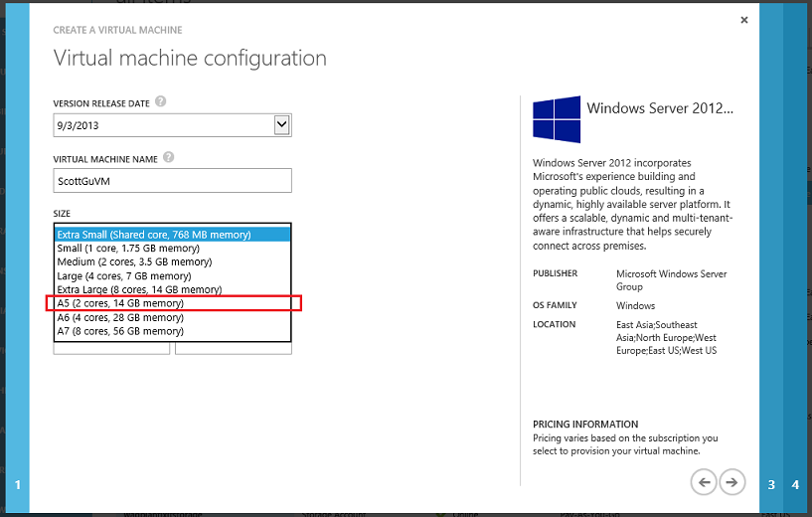Jump to wizard step 1
This screenshot has width=812, height=517.
tap(18, 485)
